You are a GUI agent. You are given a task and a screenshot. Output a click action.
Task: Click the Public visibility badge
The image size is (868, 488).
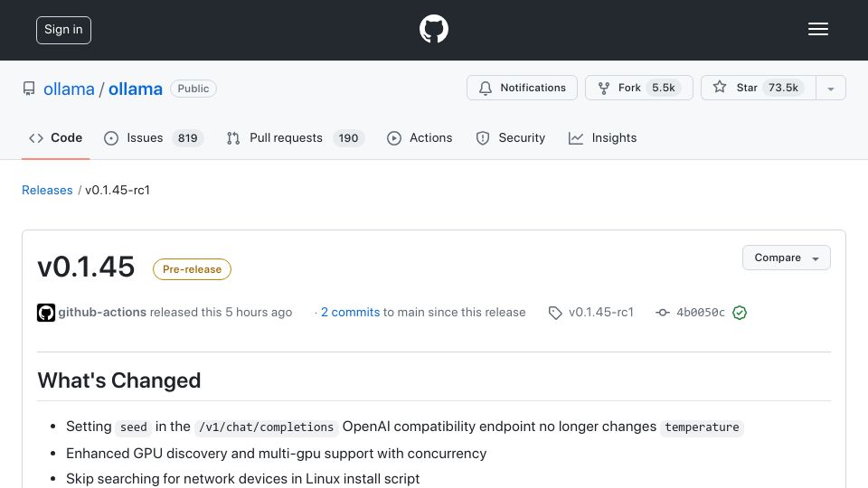pos(193,89)
